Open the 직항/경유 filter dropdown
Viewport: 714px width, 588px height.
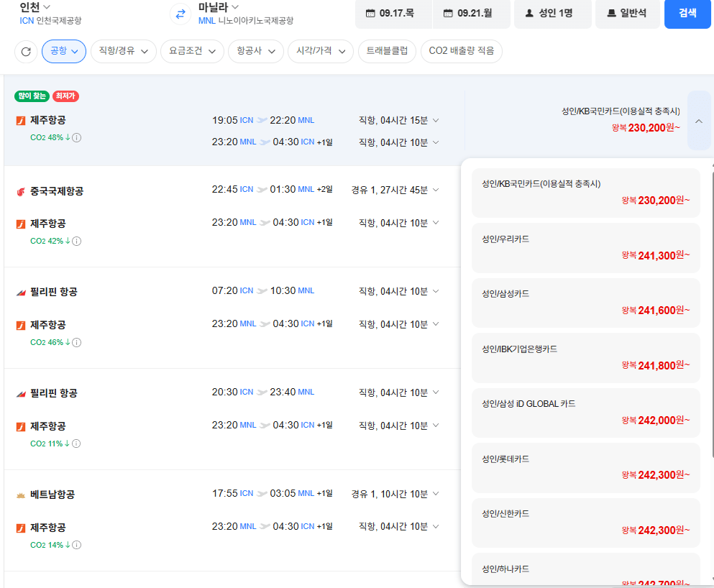(124, 51)
